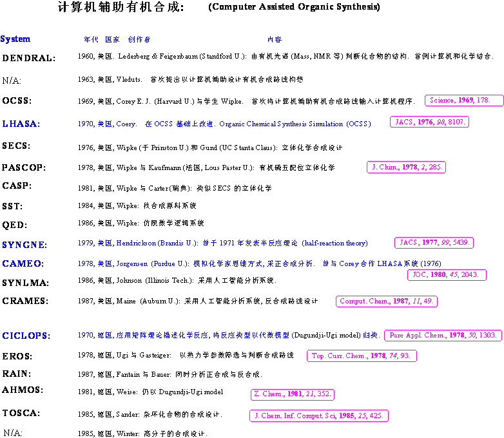This screenshot has width=504, height=438.
Task: Click the blue SYNGNE system link
Action: (x=24, y=245)
